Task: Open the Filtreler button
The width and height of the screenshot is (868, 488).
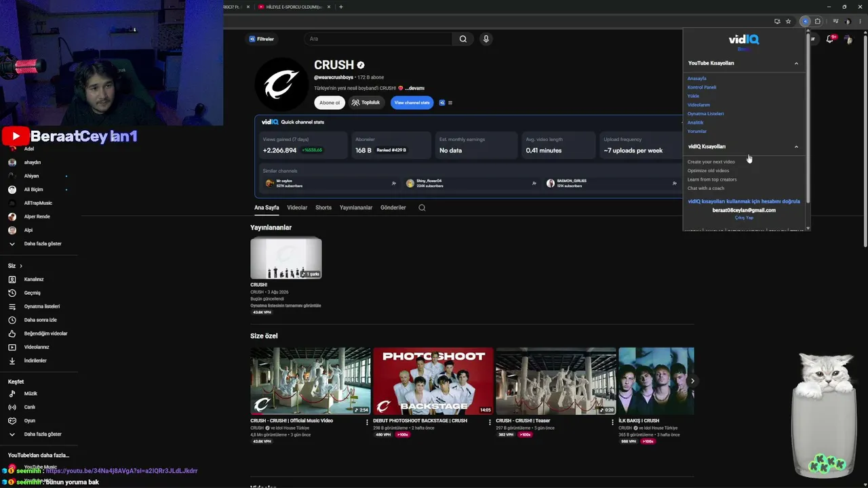Action: [x=261, y=39]
